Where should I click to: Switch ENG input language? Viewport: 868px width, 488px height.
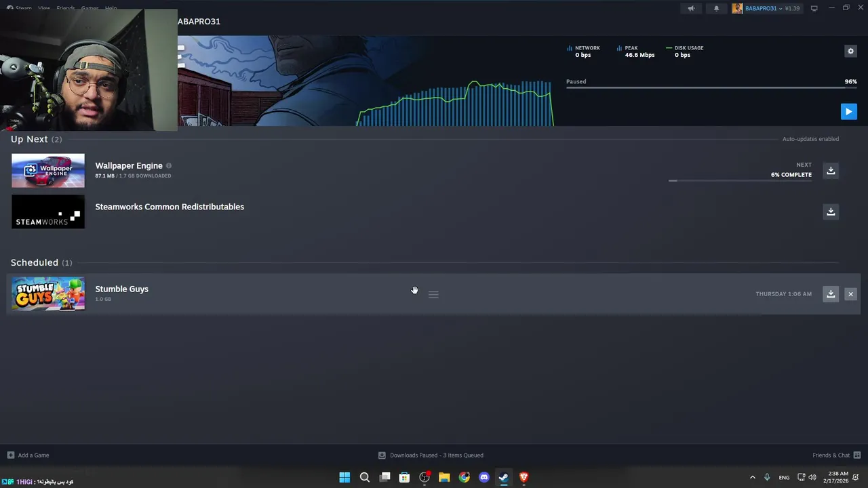coord(784,477)
